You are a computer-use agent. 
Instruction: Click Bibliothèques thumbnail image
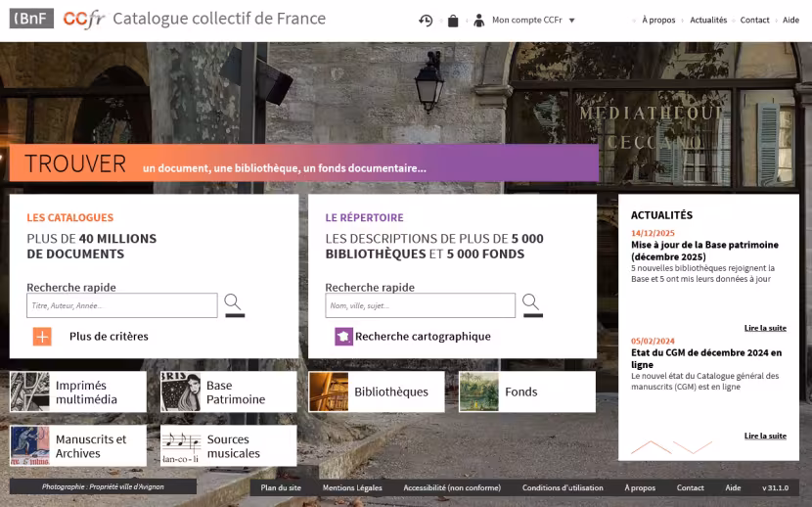329,392
